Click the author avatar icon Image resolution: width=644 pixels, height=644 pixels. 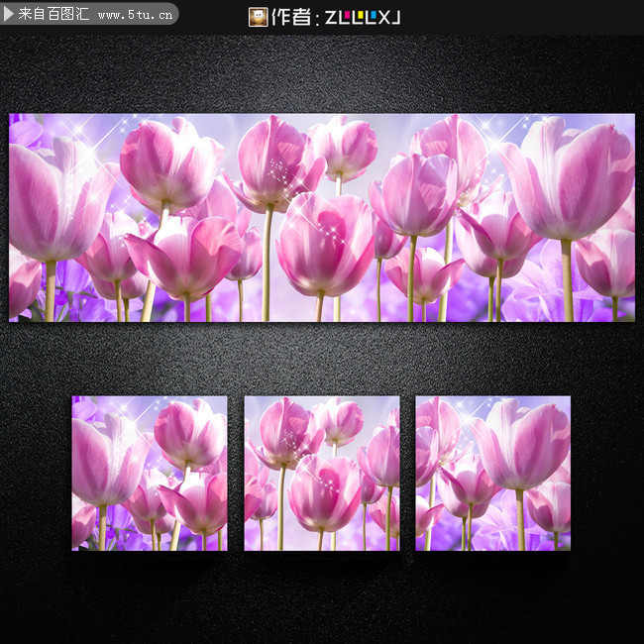258,17
